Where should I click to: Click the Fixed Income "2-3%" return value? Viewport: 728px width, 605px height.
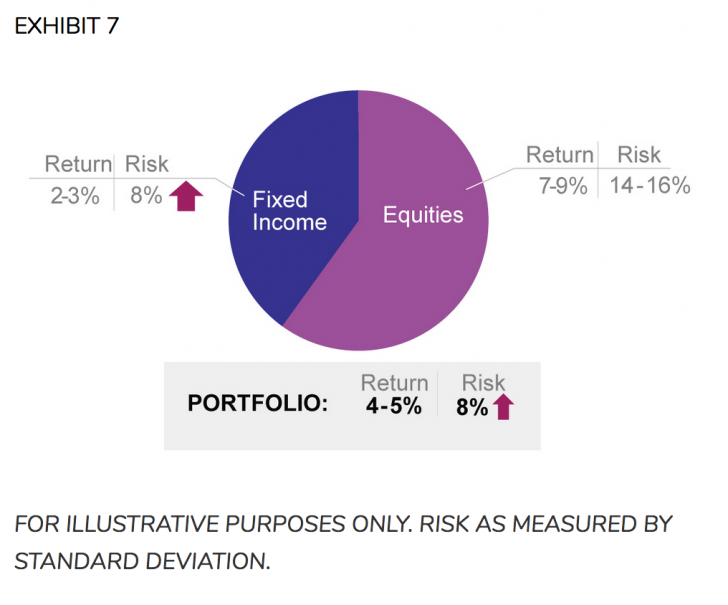[74, 196]
